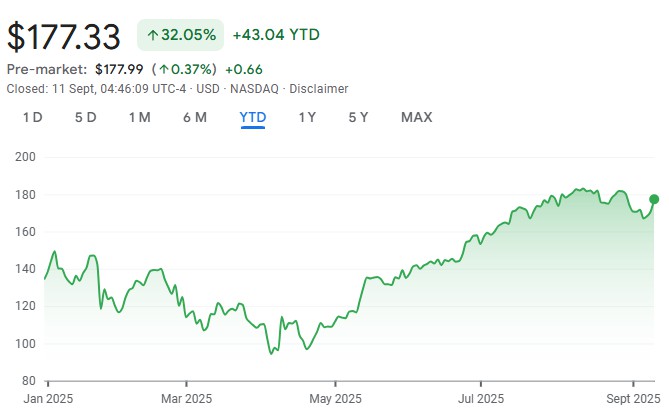The image size is (669, 417).
Task: Click the green up arrow in 32.05% badge
Action: pos(153,35)
